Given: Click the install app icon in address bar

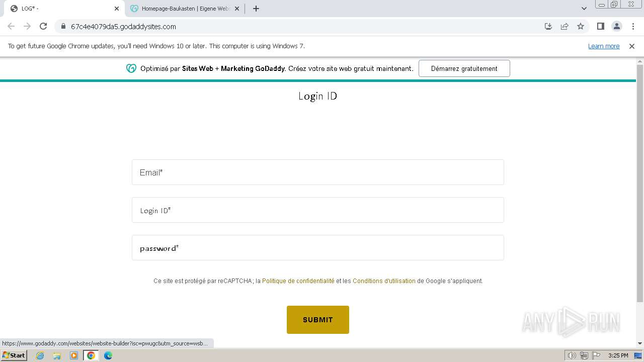Looking at the screenshot, I should coord(548,26).
